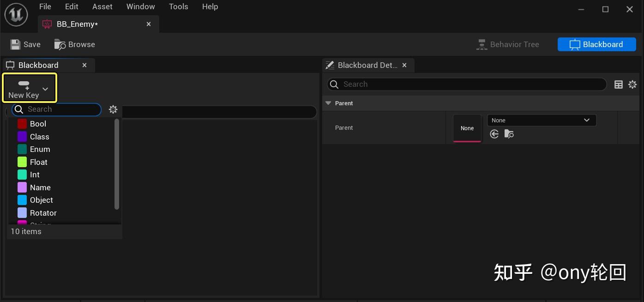This screenshot has width=644, height=302.
Task: Click the Unreal Engine logo icon
Action: (17, 15)
